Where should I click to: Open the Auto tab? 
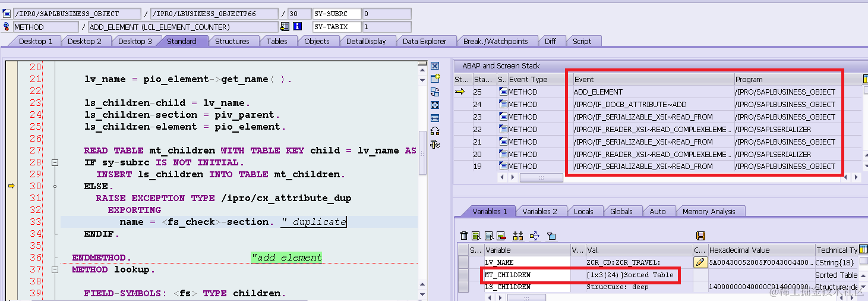[x=658, y=211]
